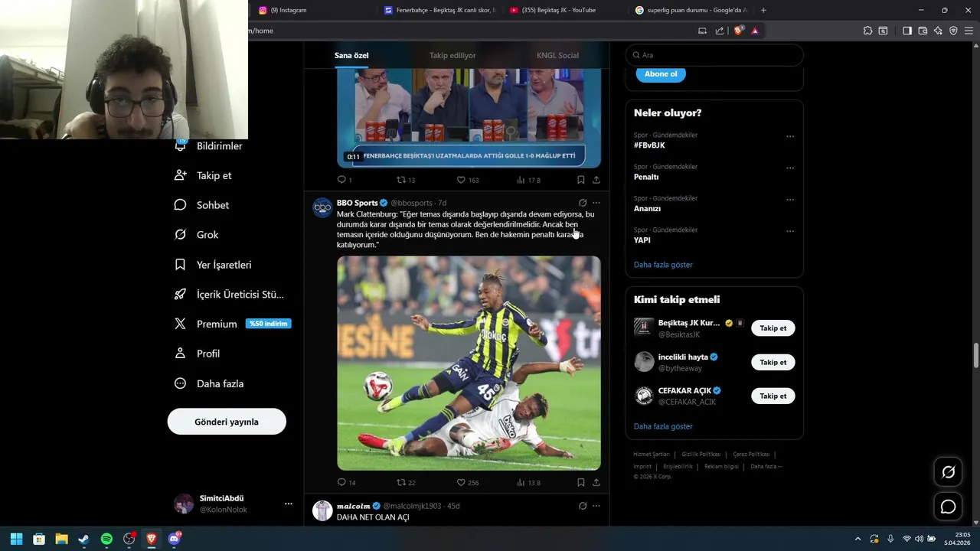980x551 pixels.
Task: Open more options for BBO Sports post
Action: (x=596, y=203)
